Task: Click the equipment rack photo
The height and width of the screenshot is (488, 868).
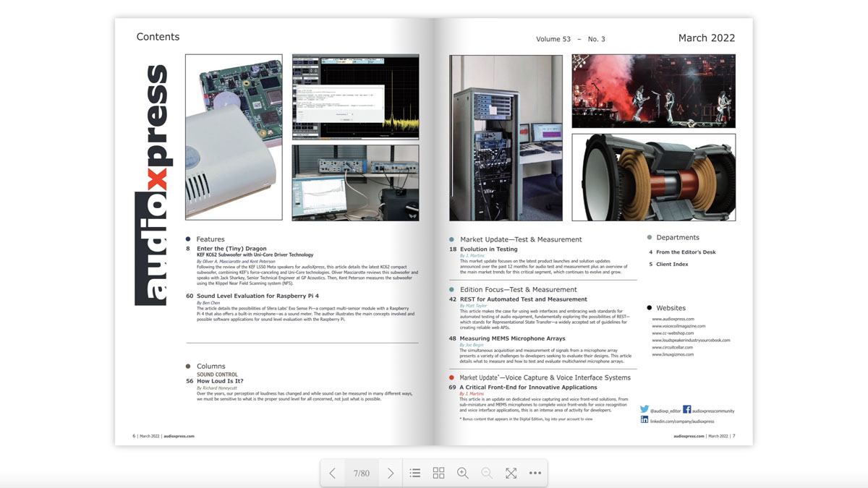Action: point(506,137)
